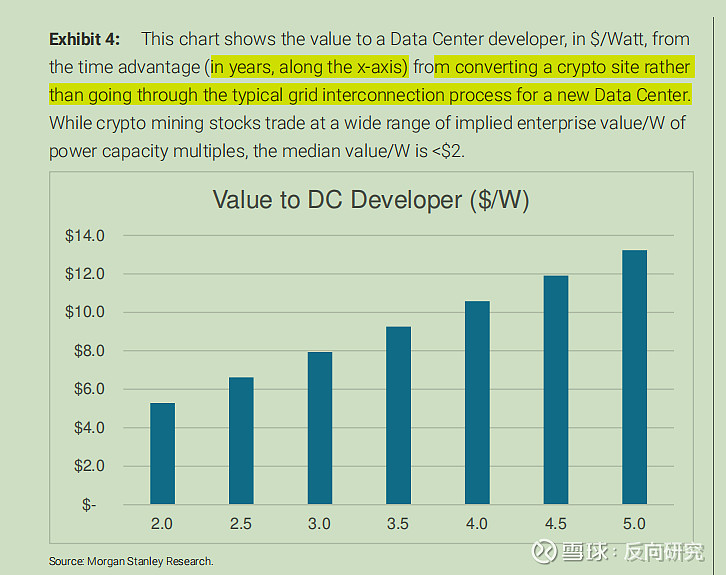Click the $4.0 y-axis label
Screen dimensions: 726x575
point(89,427)
